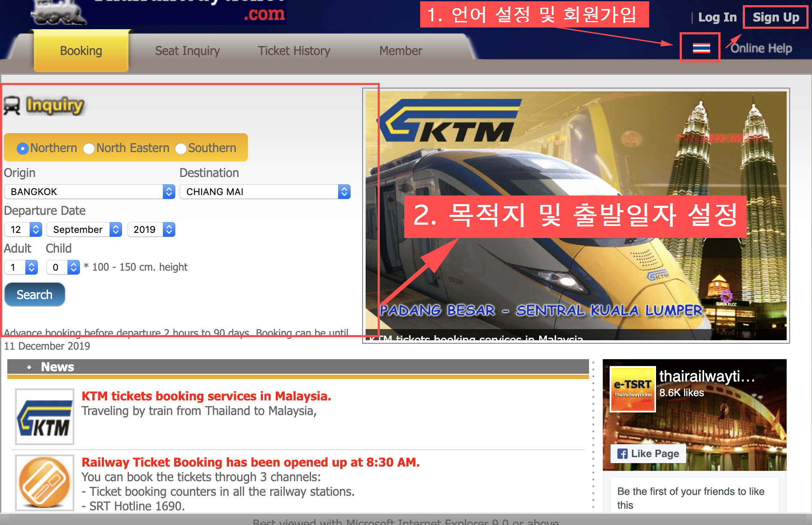
Task: Open the departure day dropdown
Action: [23, 229]
